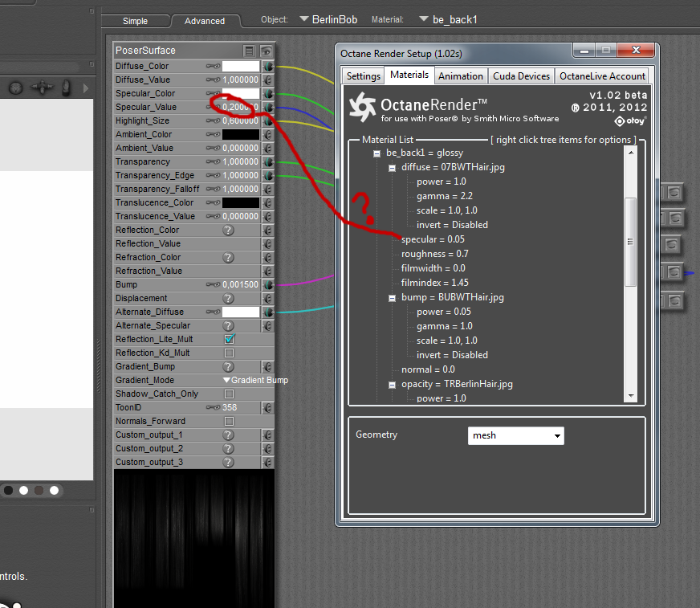Select the 'specular = 0.05' tree item
This screenshot has height=608, width=700.
click(433, 239)
